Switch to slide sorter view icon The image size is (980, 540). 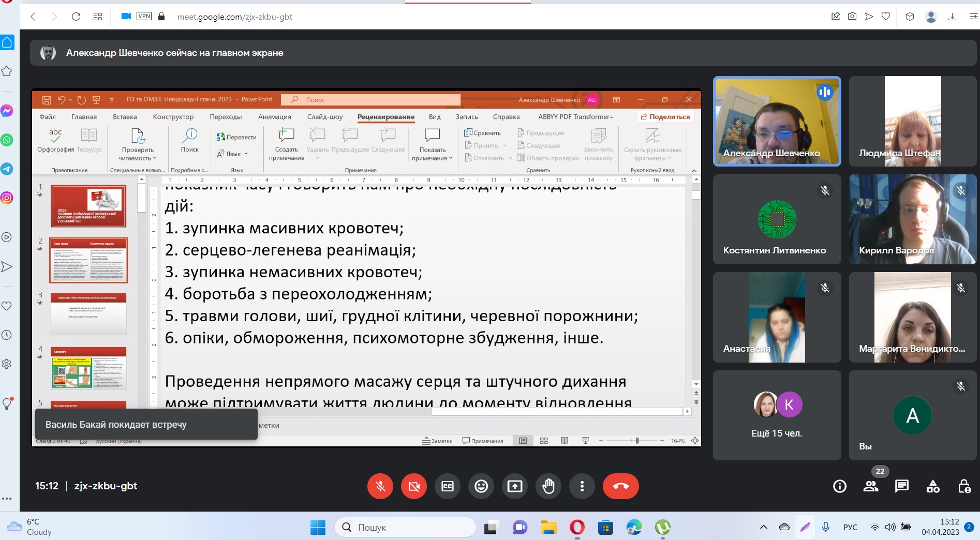click(x=544, y=441)
